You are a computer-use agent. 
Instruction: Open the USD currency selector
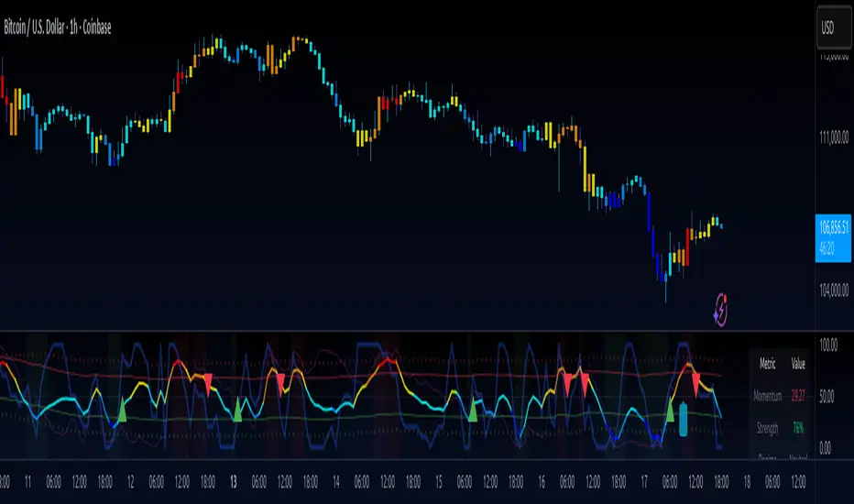832,27
